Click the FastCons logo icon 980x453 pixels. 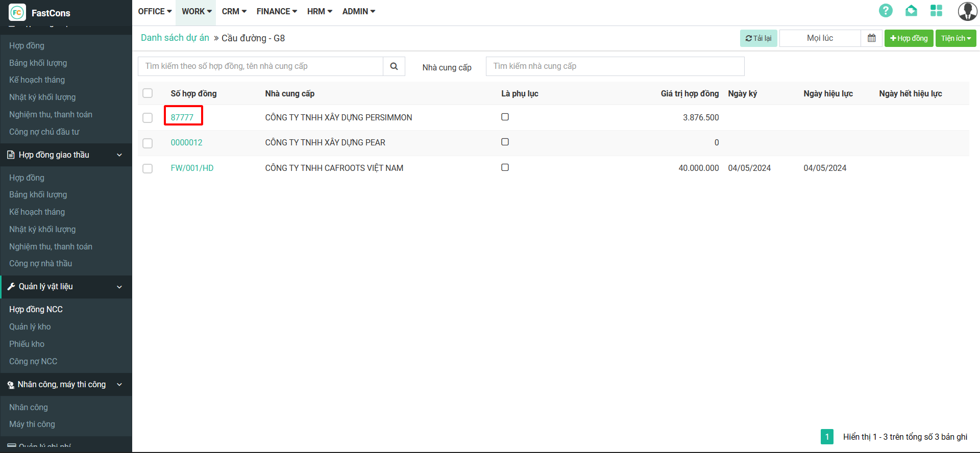tap(17, 13)
